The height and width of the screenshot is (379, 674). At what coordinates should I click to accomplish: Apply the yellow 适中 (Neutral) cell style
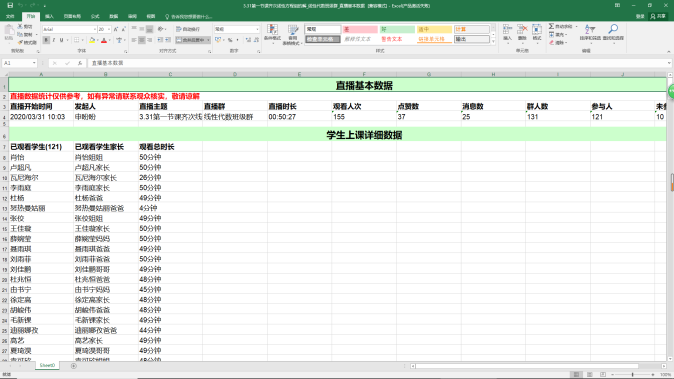point(435,29)
